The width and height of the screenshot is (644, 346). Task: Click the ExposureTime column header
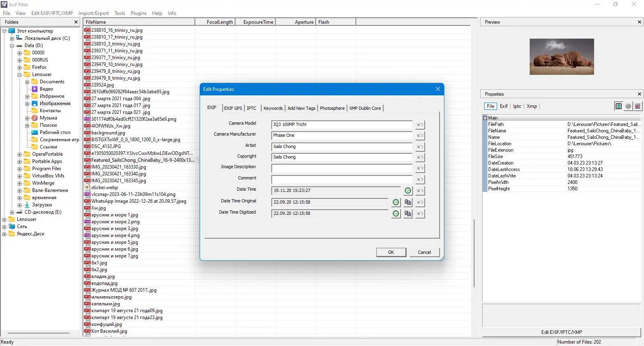click(x=255, y=22)
